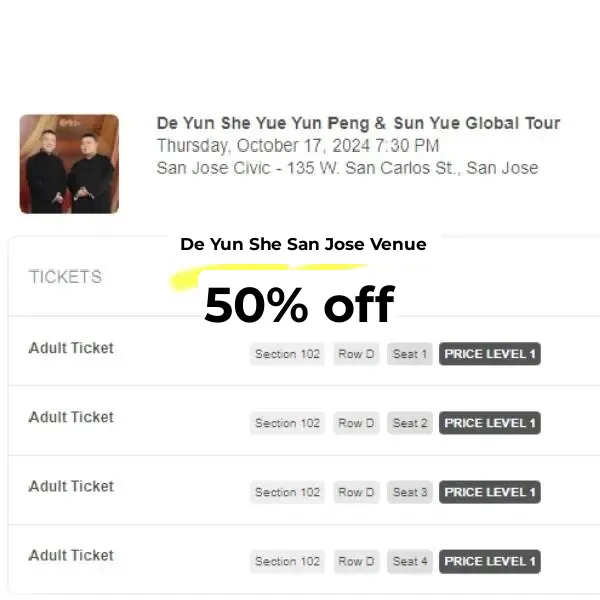Click the San Jose Civic venue address

347,168
